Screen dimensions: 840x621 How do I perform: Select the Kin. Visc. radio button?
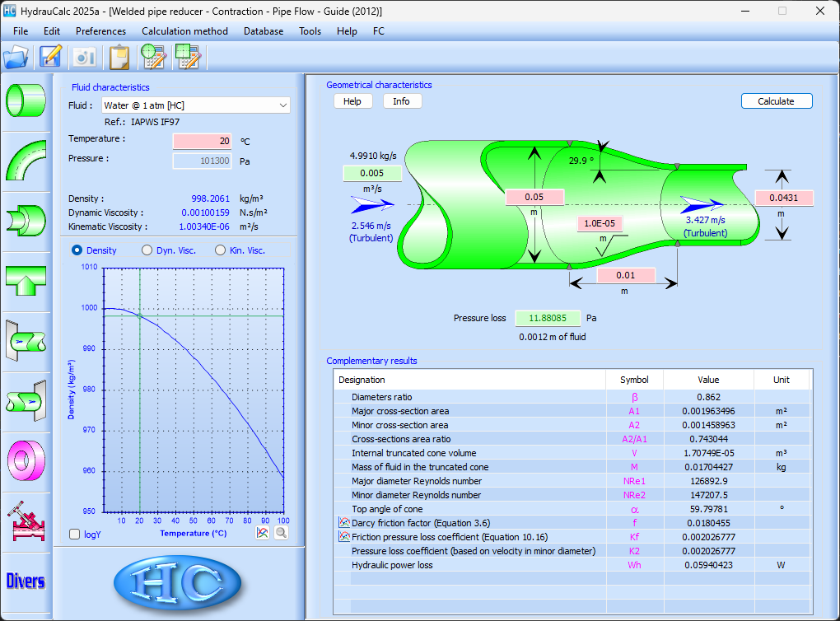click(x=220, y=250)
